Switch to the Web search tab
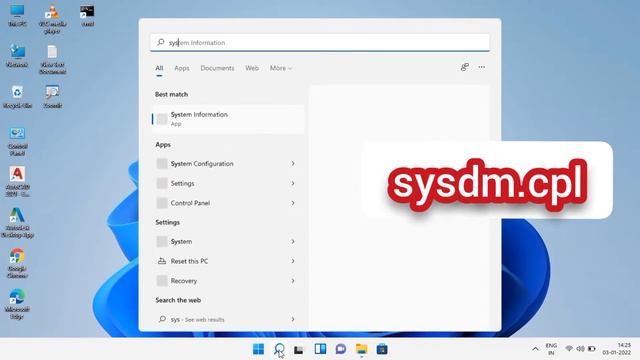 [x=252, y=68]
